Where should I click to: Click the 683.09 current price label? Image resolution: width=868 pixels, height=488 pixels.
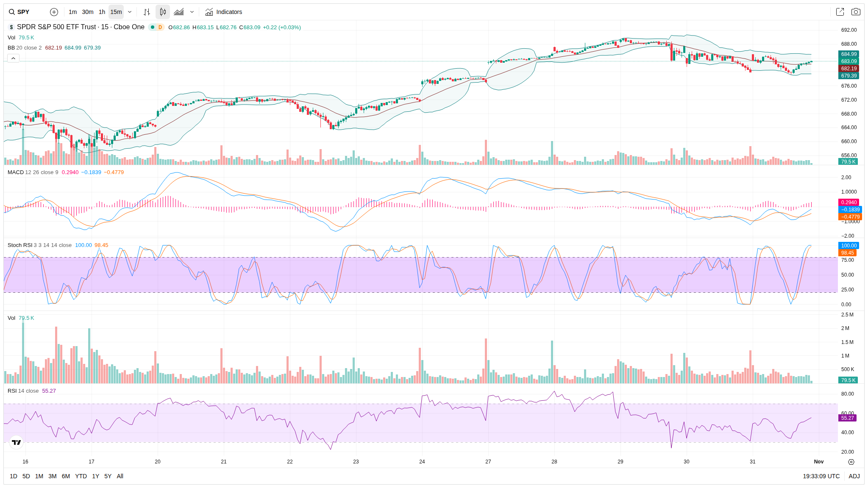click(849, 61)
